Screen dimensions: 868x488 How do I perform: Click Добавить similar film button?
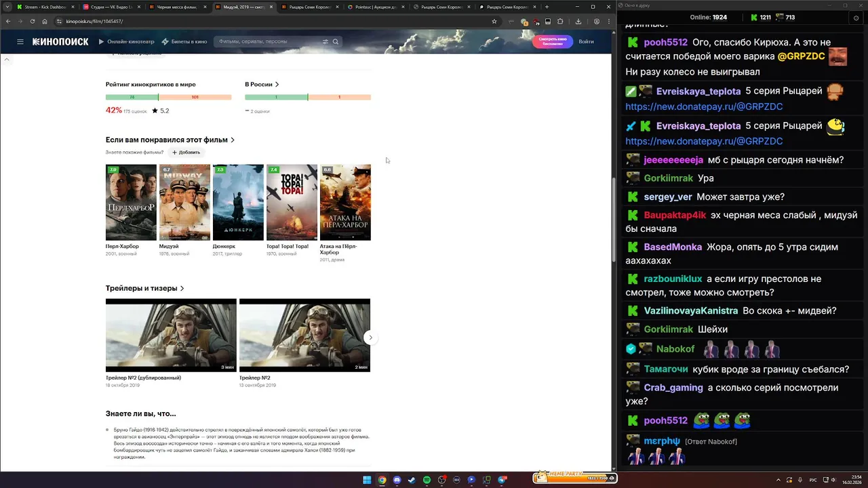click(x=186, y=152)
